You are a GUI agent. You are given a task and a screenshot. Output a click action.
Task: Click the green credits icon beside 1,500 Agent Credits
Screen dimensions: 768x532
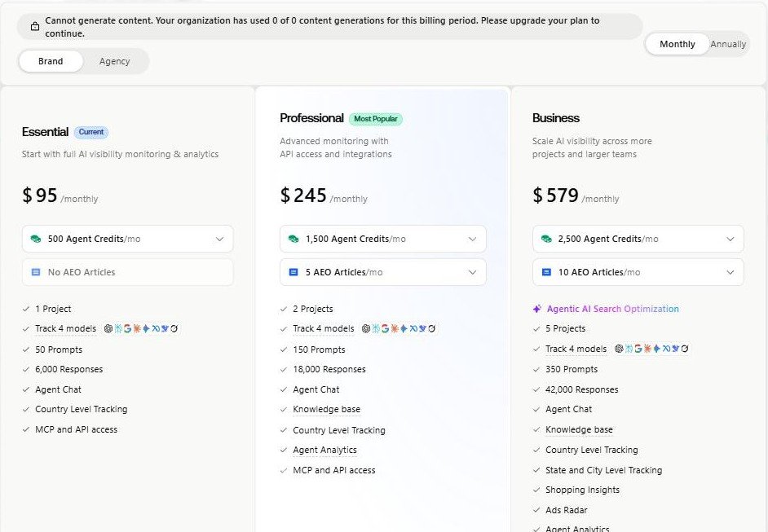294,239
